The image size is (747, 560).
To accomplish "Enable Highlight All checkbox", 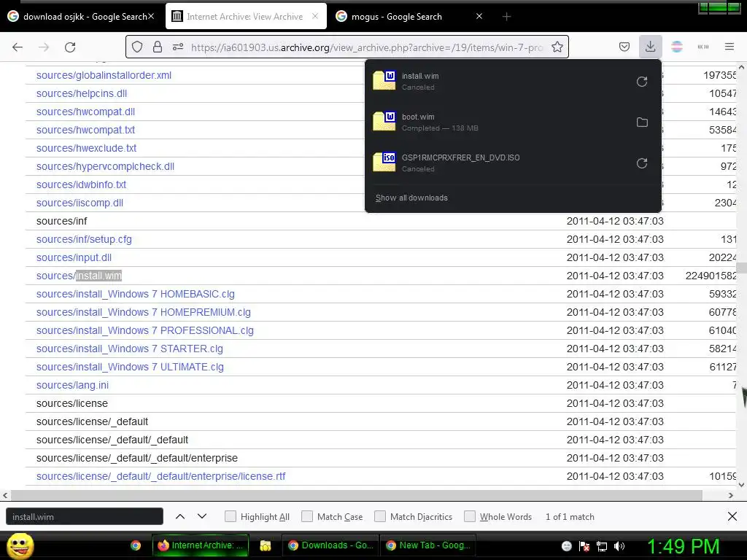I will (x=230, y=516).
